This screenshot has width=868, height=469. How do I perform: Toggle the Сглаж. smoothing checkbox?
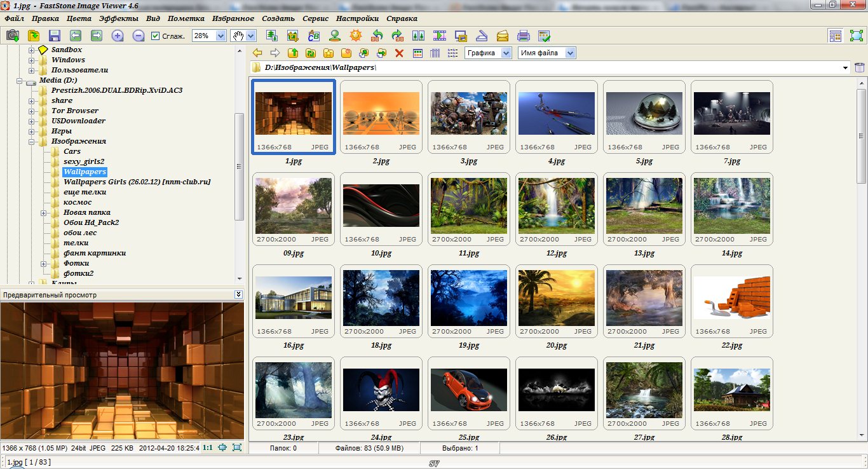[x=156, y=36]
